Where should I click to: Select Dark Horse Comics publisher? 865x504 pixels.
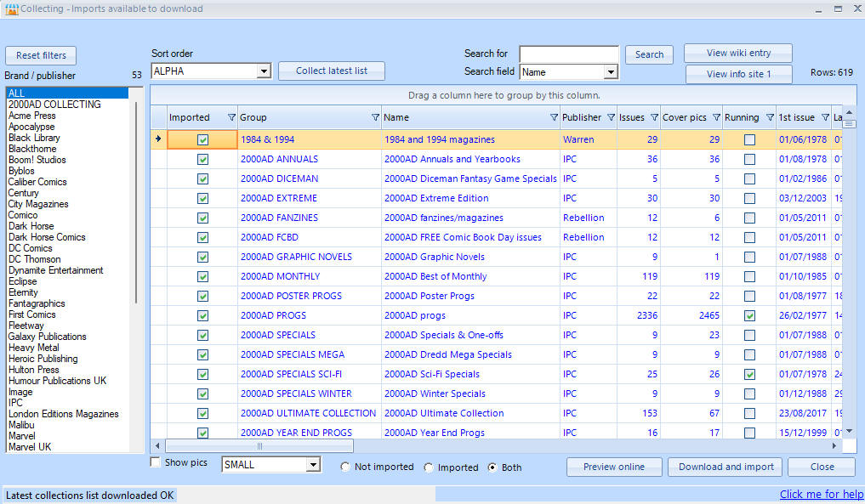[47, 237]
